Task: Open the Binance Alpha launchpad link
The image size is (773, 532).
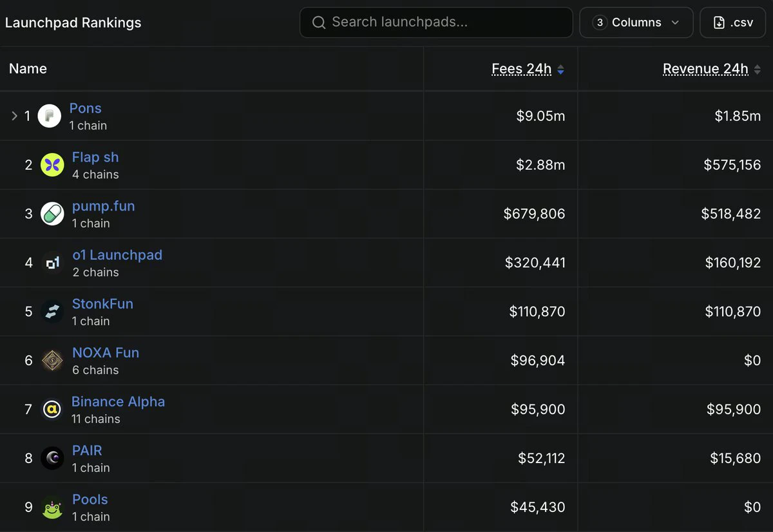Action: coord(119,402)
